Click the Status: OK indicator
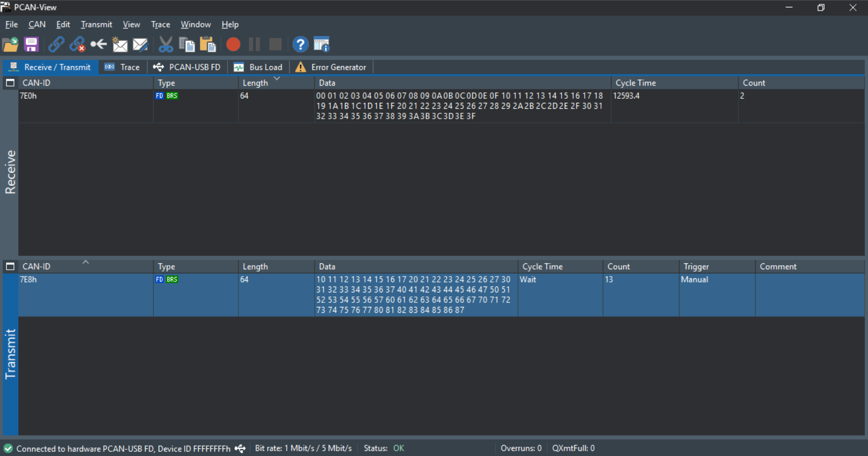868x456 pixels. click(384, 448)
